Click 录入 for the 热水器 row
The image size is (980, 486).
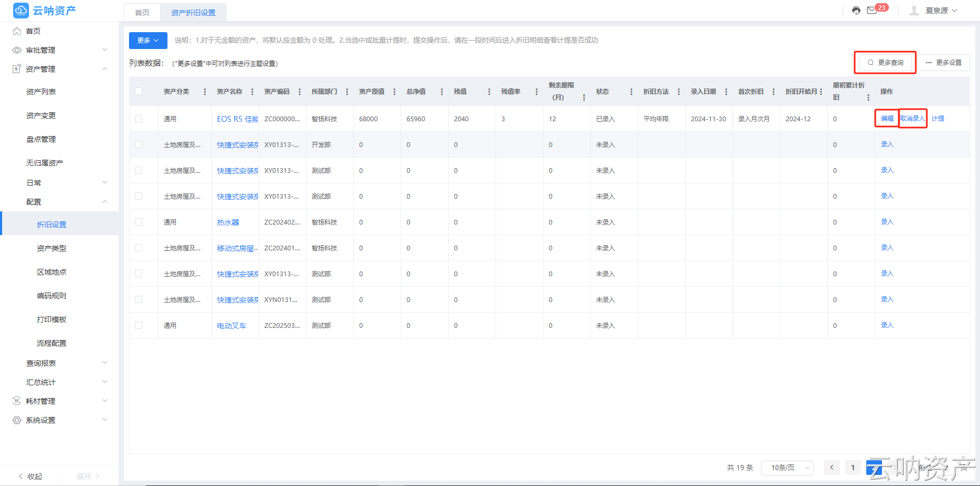(x=887, y=222)
